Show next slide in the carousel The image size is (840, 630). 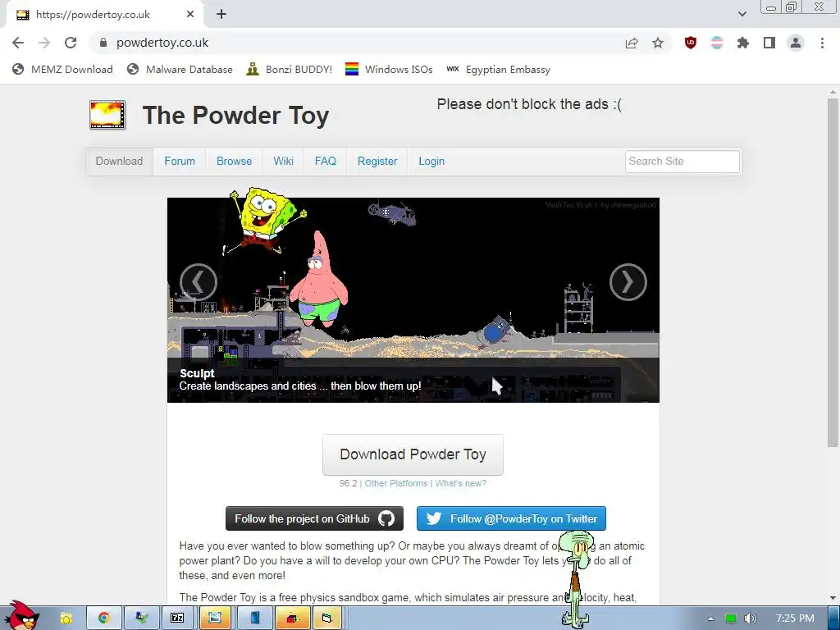pyautogui.click(x=628, y=282)
